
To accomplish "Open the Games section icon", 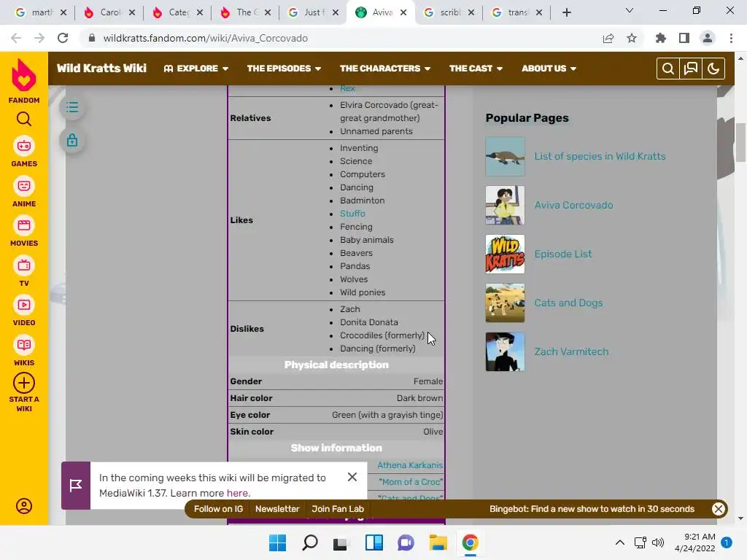I will click(24, 146).
